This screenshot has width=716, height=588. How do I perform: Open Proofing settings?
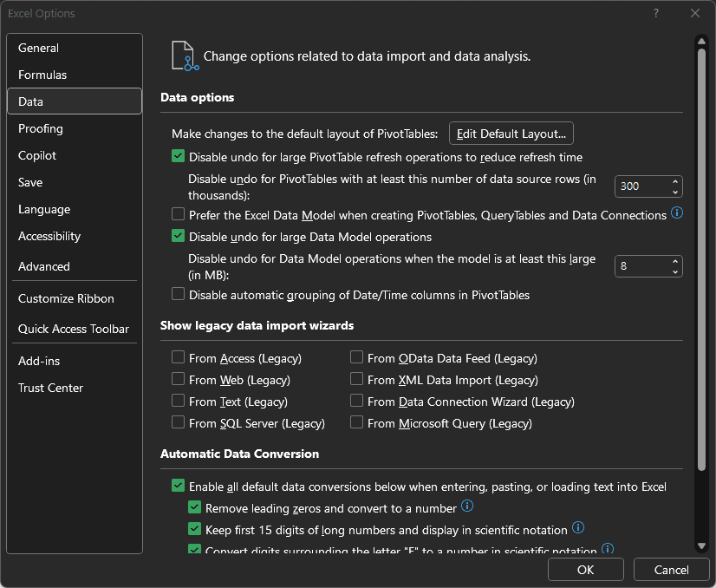coord(75,128)
